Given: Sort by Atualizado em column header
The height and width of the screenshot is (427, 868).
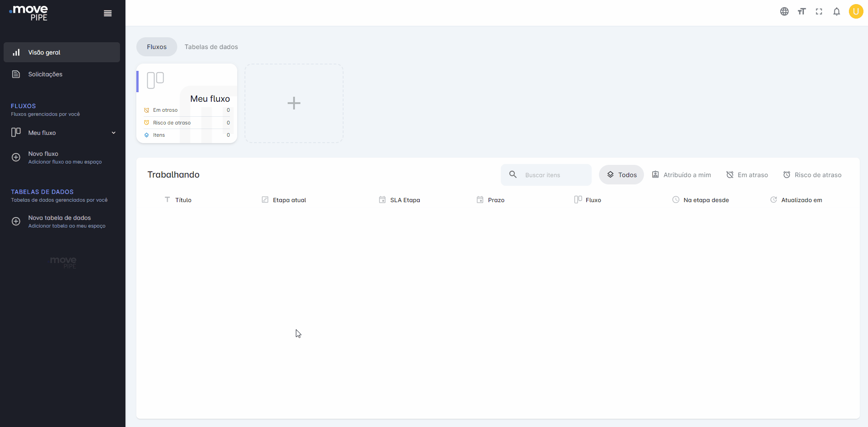Looking at the screenshot, I should click(x=802, y=200).
